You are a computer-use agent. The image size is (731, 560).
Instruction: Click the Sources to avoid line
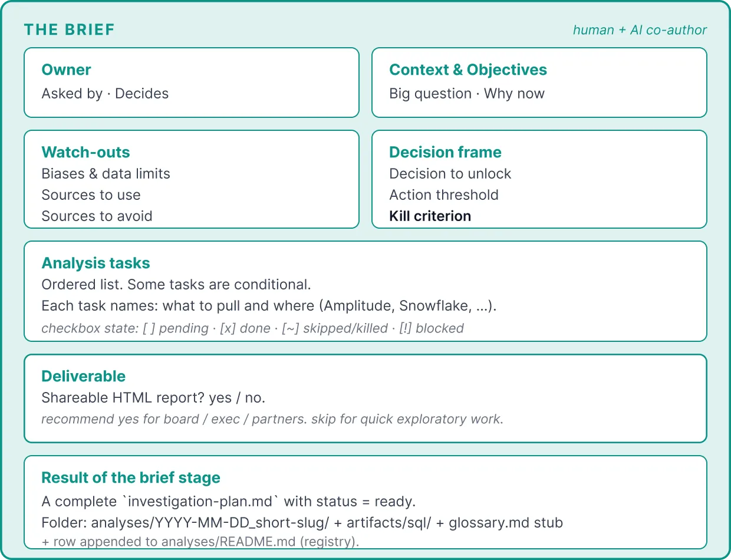click(97, 216)
